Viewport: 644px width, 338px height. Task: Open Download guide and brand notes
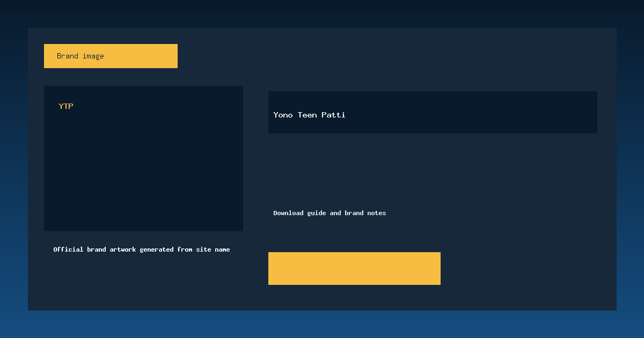click(x=329, y=213)
